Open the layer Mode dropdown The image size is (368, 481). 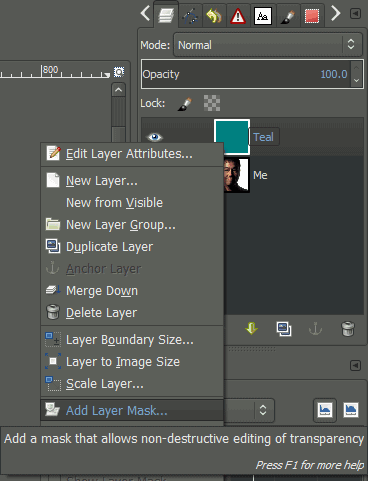pyautogui.click(x=268, y=45)
